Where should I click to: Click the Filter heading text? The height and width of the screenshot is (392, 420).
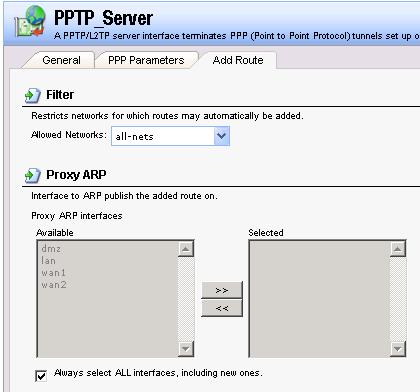point(60,95)
